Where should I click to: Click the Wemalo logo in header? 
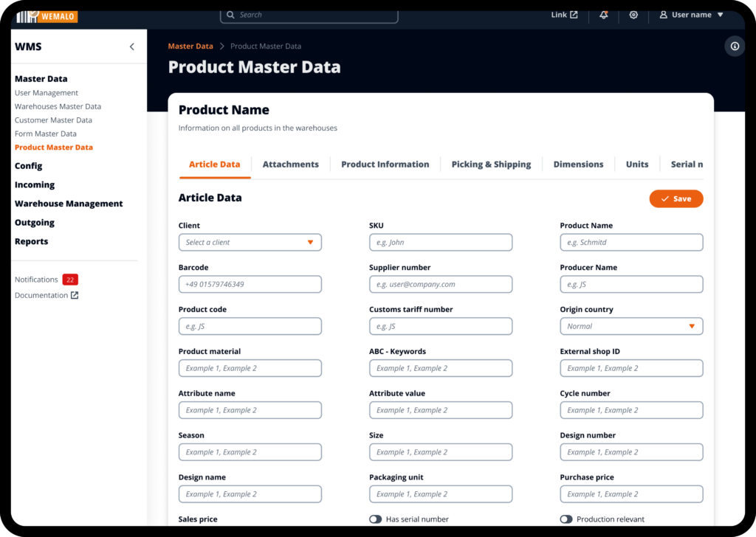[x=46, y=16]
